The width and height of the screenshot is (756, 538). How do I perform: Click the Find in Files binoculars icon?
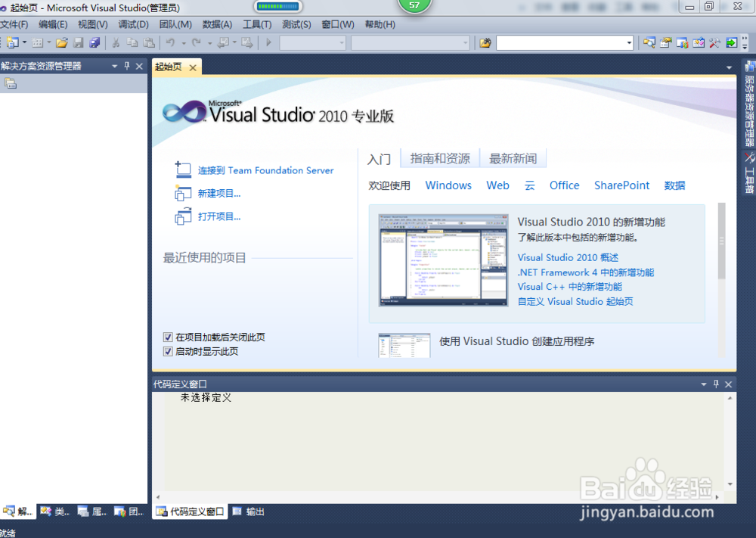coord(485,43)
